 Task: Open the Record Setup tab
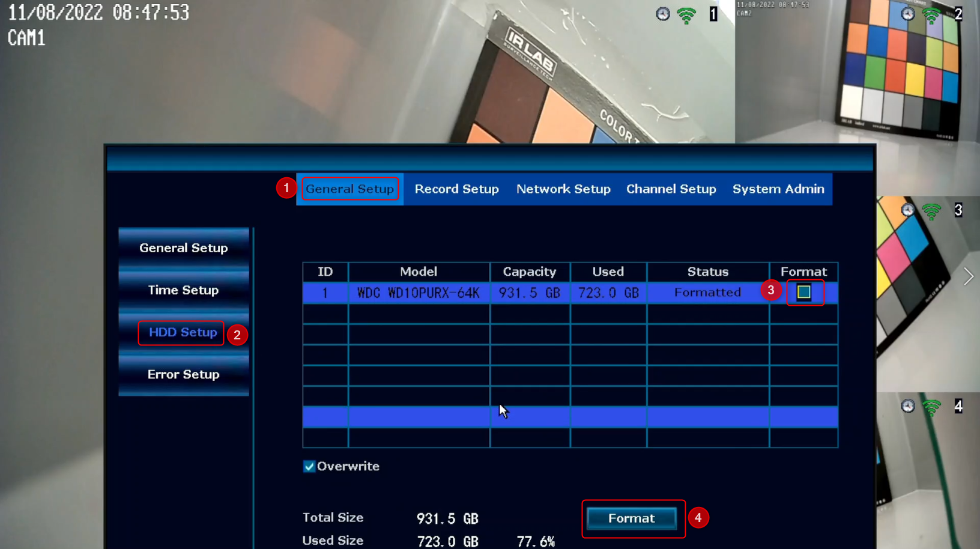click(456, 189)
